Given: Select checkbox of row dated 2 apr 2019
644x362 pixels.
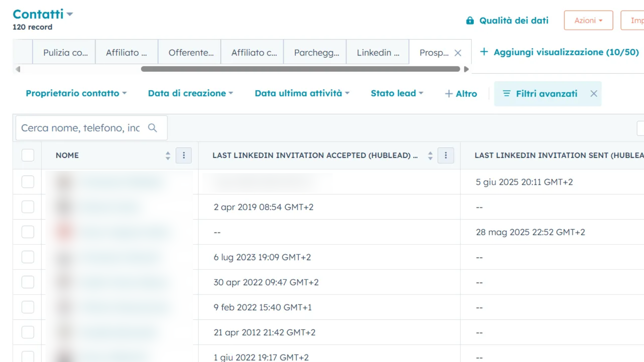Looking at the screenshot, I should 28,207.
